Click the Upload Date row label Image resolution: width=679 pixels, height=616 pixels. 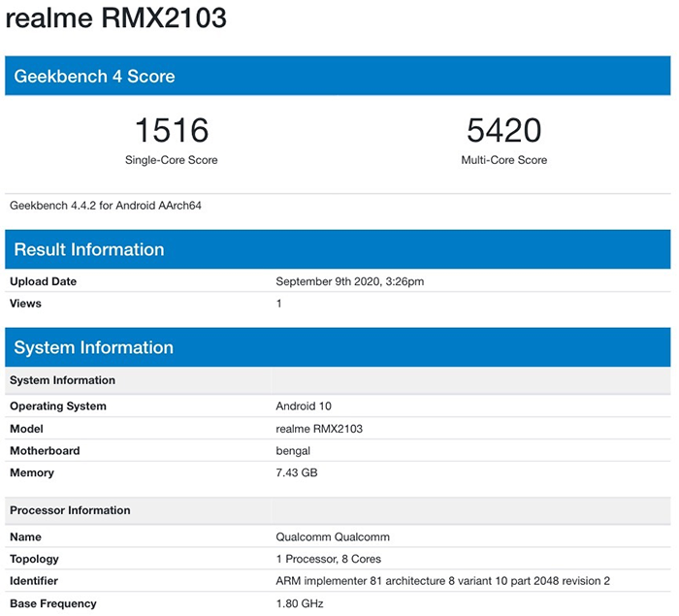(44, 281)
